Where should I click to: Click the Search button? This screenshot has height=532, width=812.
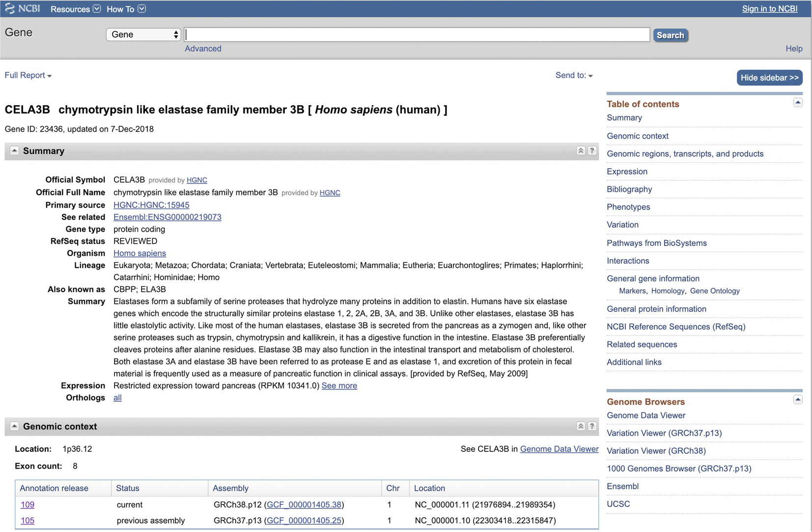click(x=670, y=35)
